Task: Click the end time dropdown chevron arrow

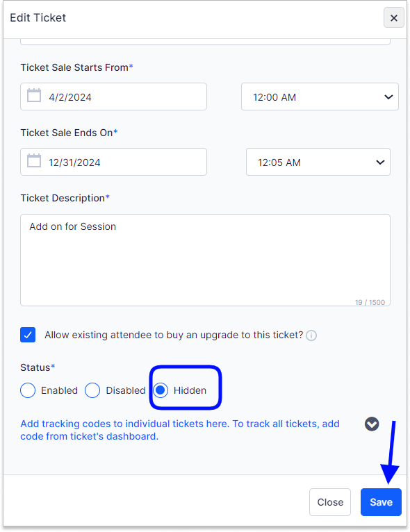Action: [380, 163]
